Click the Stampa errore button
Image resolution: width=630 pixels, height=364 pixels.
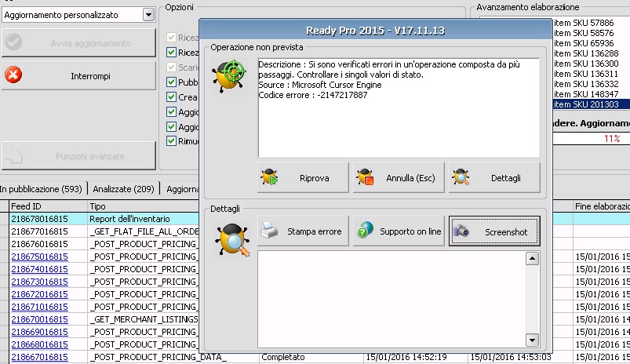coord(303,231)
